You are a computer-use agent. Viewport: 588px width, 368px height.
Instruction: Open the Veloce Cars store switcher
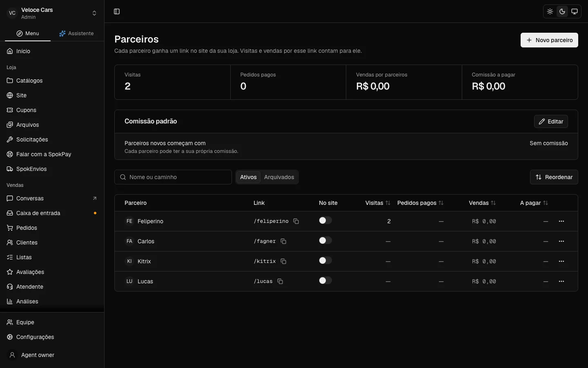click(x=52, y=13)
